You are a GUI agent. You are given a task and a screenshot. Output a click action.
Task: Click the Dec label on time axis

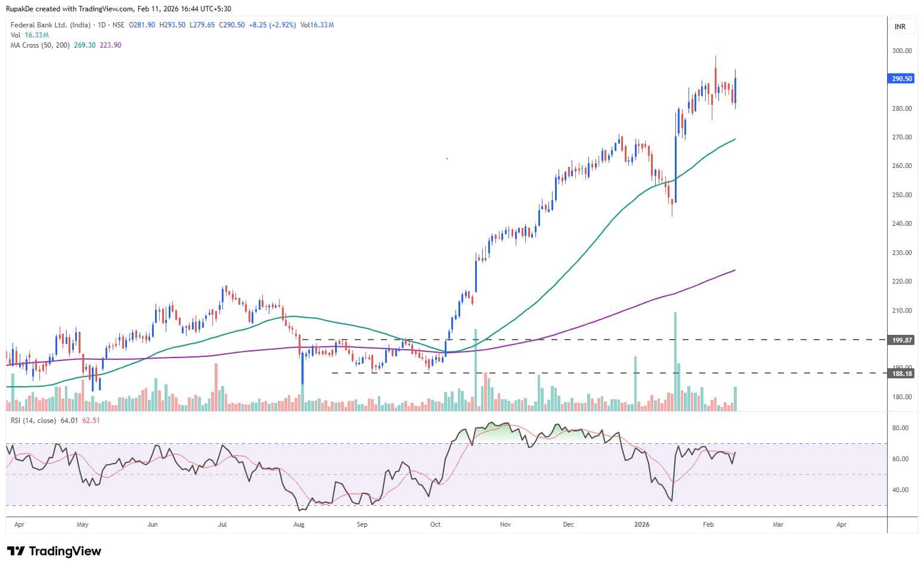click(568, 525)
